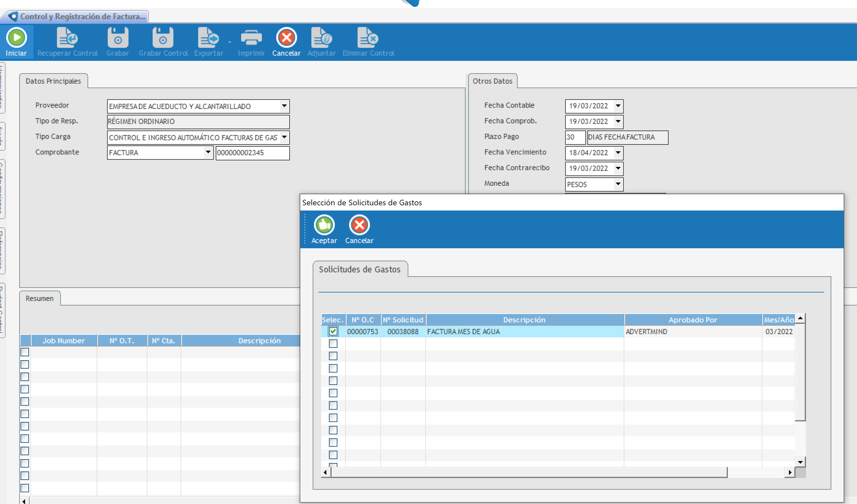Image resolution: width=857 pixels, height=504 pixels.
Task: Click the Grabar save icon
Action: 118,38
